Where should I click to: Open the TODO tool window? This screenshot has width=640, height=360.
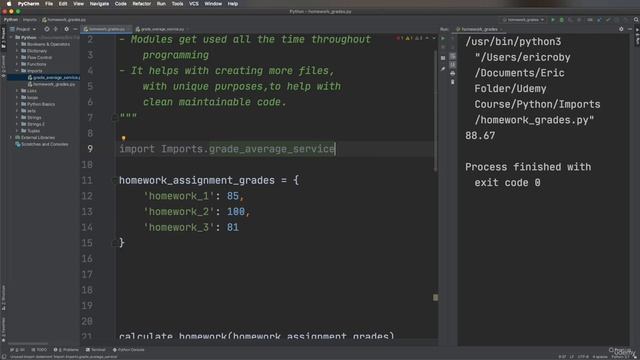coord(40,350)
